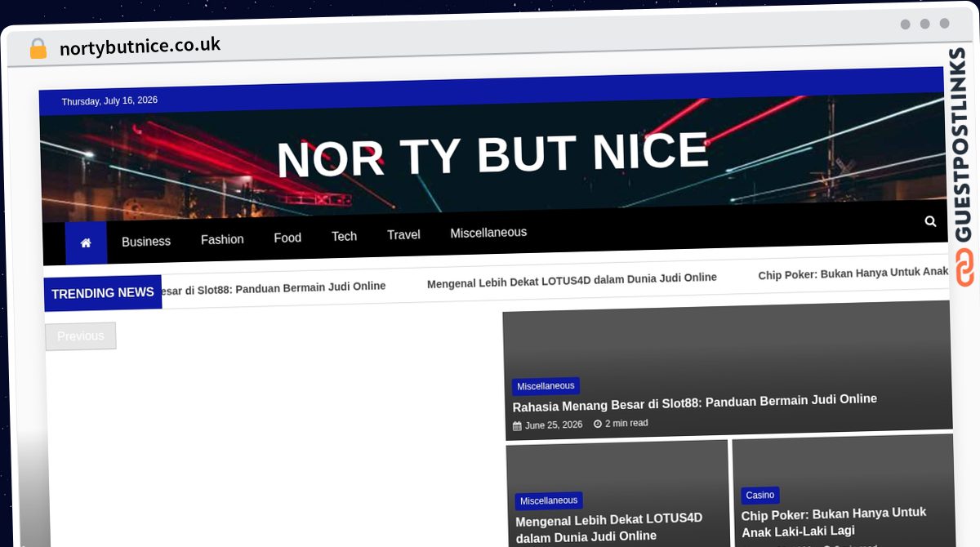
Task: Open Chip Poker article card title
Action: [834, 522]
